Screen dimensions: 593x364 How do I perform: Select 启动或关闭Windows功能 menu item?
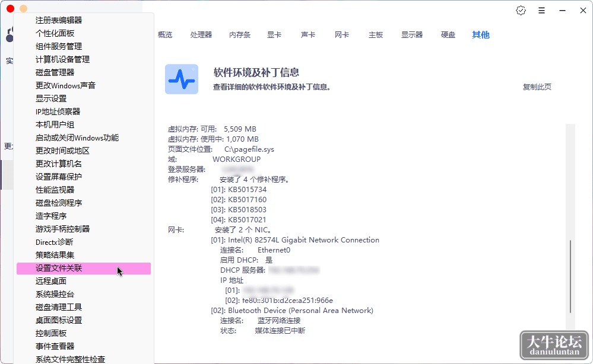coord(84,138)
